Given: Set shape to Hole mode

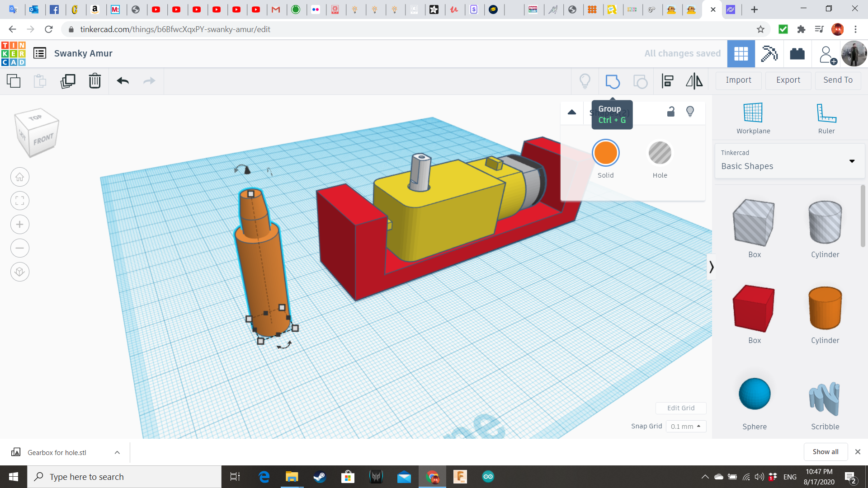Looking at the screenshot, I should tap(660, 154).
